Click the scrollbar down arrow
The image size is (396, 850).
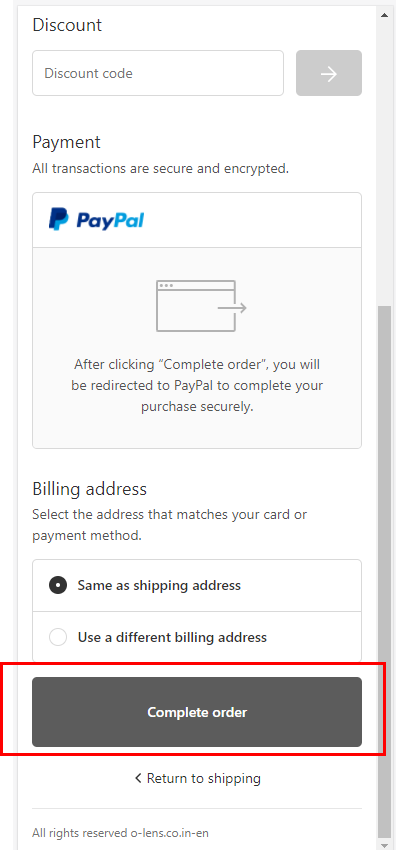(385, 845)
